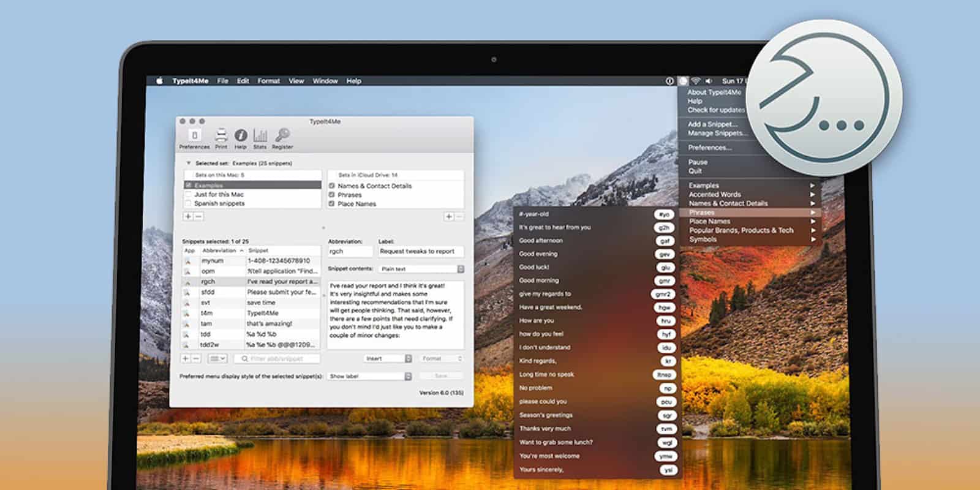Open the Format menu in menu bar

point(269,81)
